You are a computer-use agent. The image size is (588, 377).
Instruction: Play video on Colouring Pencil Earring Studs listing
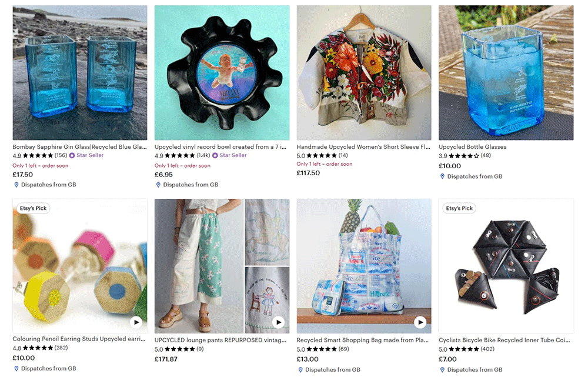[136, 322]
